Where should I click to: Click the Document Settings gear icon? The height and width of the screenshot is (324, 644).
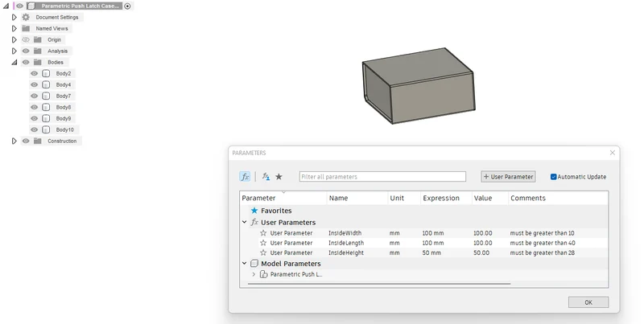[x=26, y=17]
